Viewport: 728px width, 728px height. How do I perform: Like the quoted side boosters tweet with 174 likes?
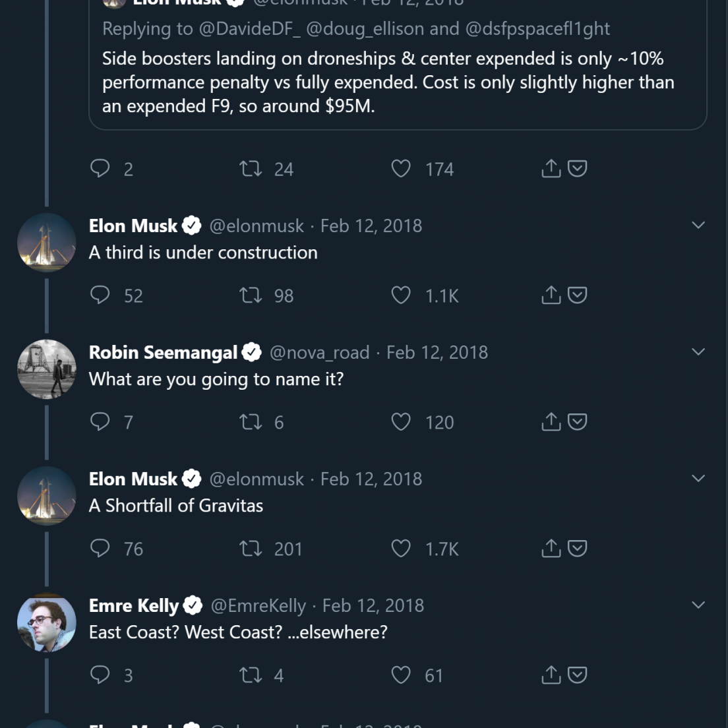(401, 169)
